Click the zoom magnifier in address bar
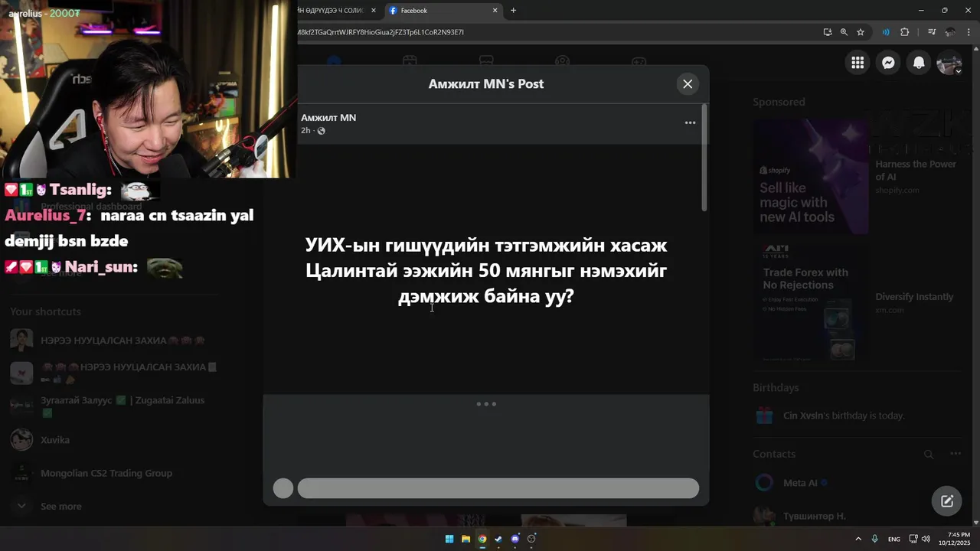The height and width of the screenshot is (551, 980). [x=844, y=32]
